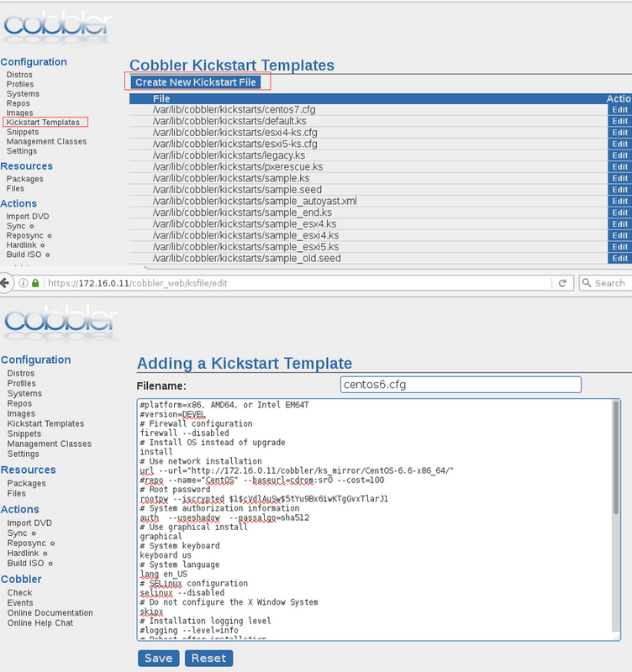Open Files in lower Resources section
Screen dimensions: 632x672
coord(16,493)
